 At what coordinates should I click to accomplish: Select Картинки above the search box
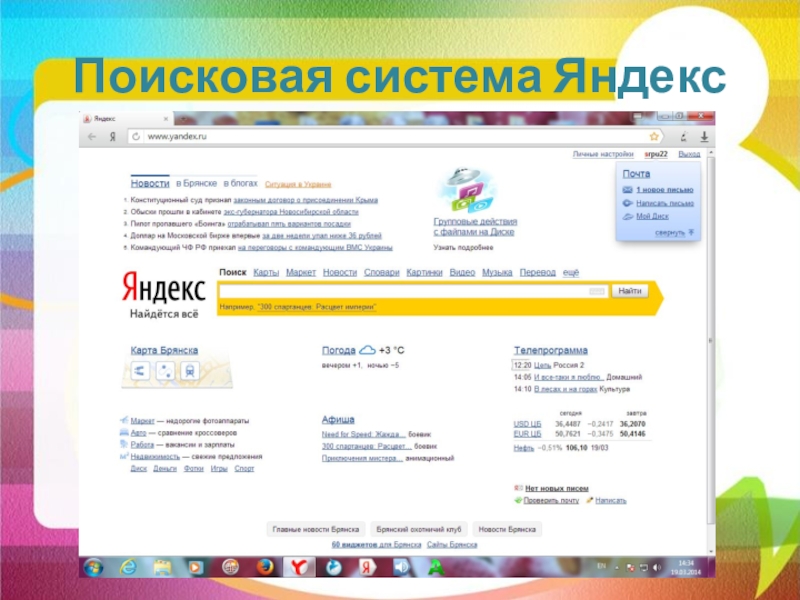click(x=424, y=272)
